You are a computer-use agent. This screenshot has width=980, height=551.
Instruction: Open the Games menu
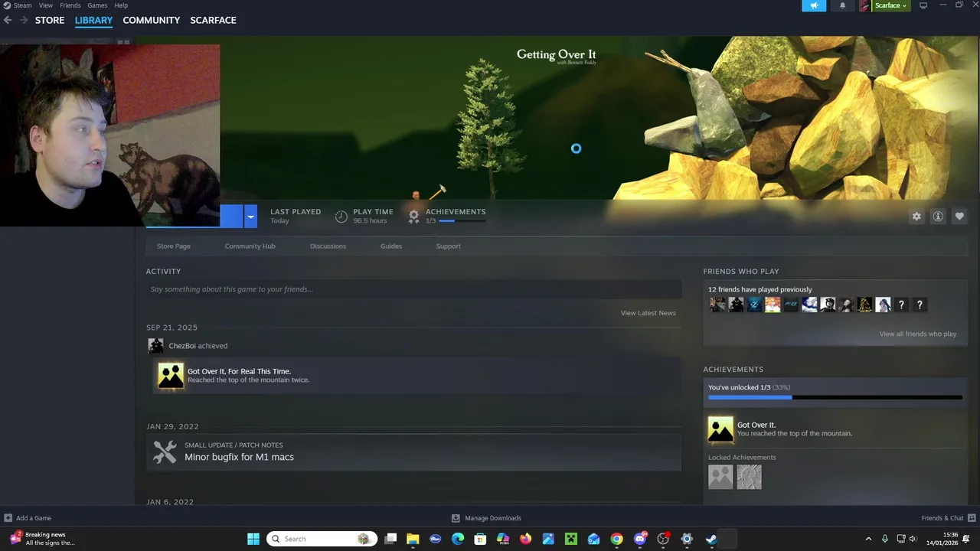coord(97,5)
